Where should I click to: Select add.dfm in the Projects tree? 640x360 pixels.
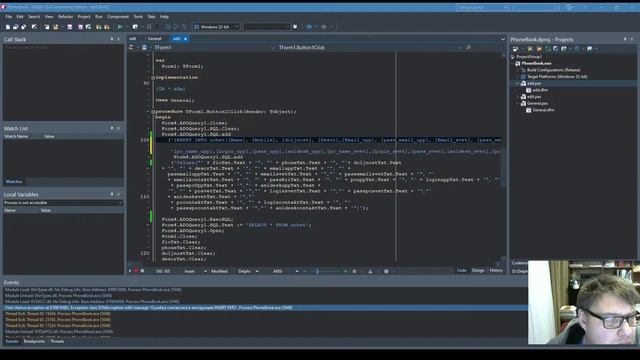540,90
